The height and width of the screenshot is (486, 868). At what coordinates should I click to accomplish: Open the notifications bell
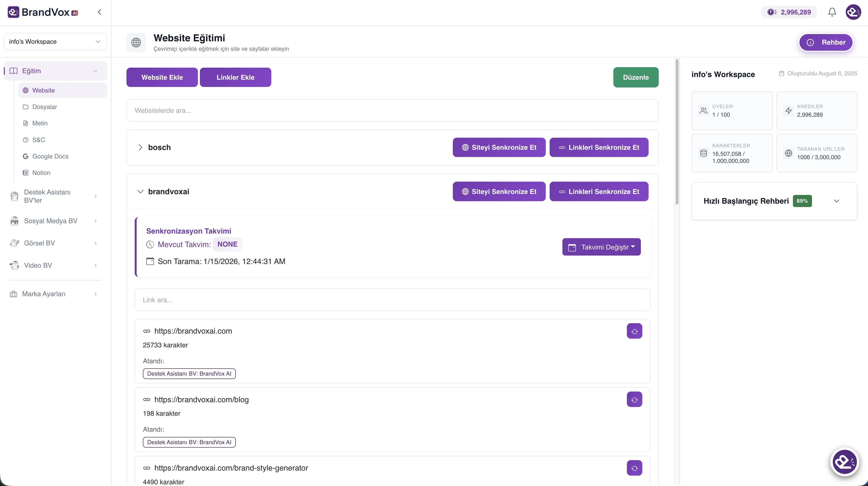tap(832, 12)
